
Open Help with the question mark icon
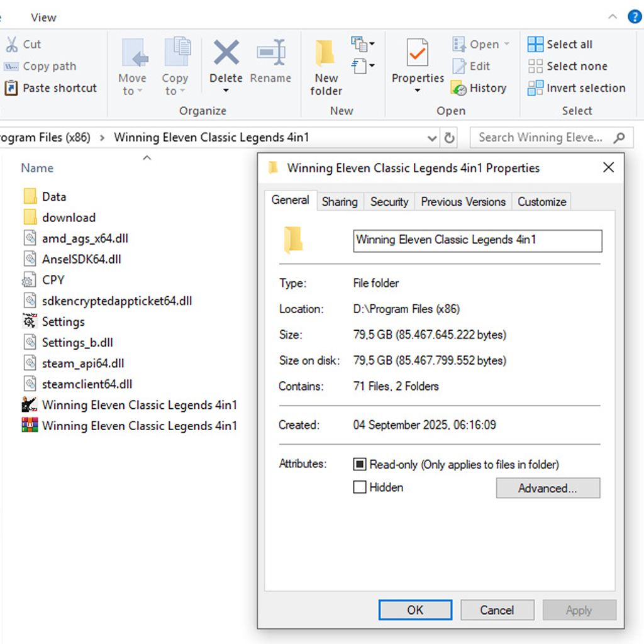[635, 17]
